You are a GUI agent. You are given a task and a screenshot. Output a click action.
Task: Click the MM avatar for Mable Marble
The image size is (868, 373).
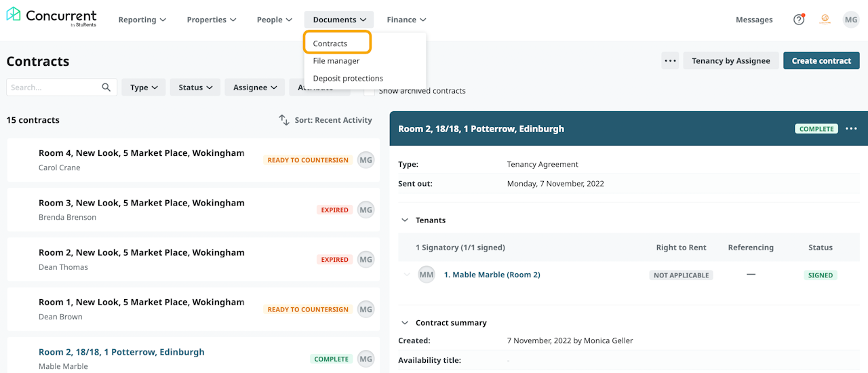coord(427,275)
